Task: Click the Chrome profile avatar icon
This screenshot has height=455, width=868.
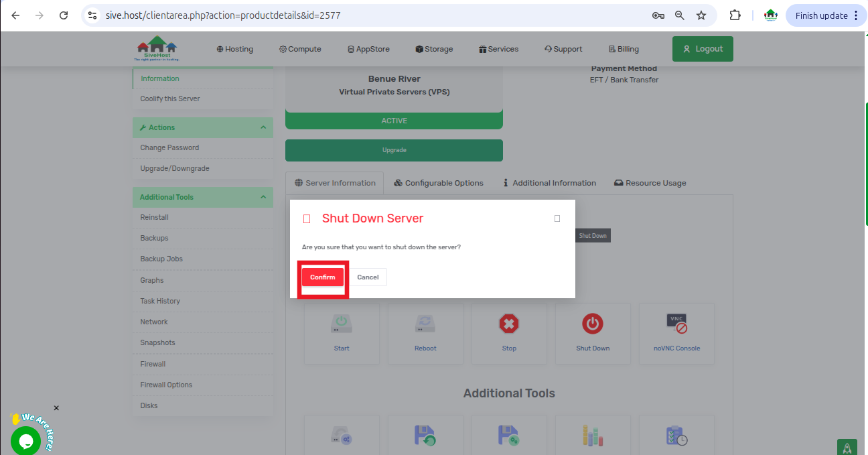Action: click(x=770, y=15)
